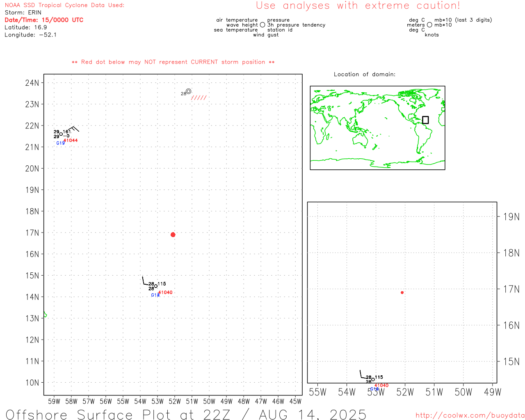Click the pressure value 161 at station 41044

coord(66,132)
